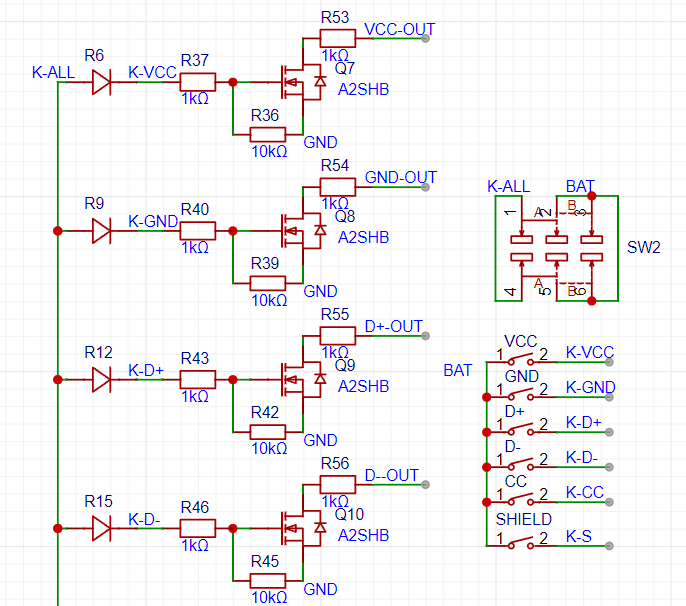The width and height of the screenshot is (686, 606).
Task: Click K-D- output label at D- switch
Action: 581,457
